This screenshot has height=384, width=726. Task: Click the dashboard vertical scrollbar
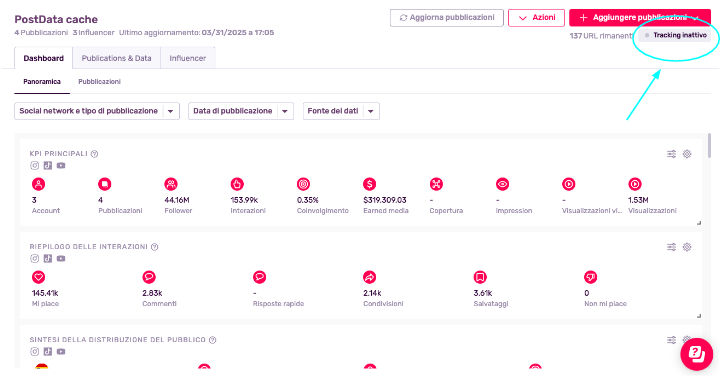tap(709, 146)
